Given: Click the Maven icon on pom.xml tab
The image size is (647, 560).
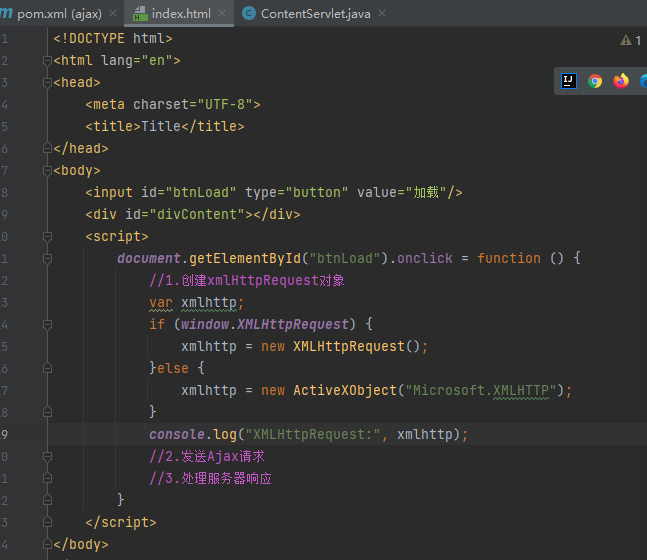Looking at the screenshot, I should [x=5, y=14].
